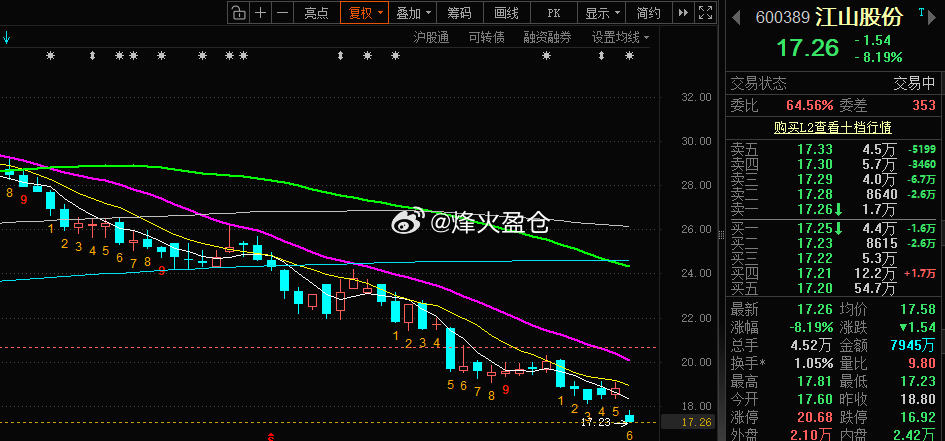Click star event marker below 融资融券
The height and width of the screenshot is (441, 945).
point(546,56)
